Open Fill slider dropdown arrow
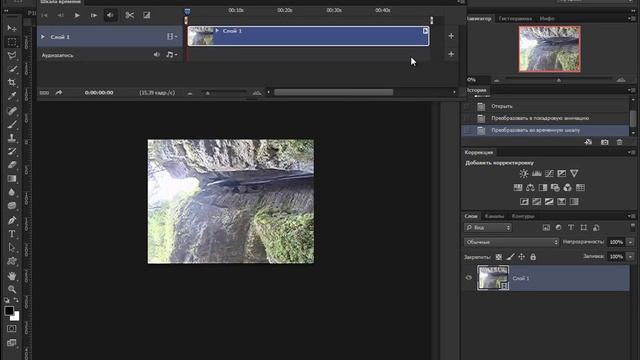Image resolution: width=640 pixels, height=360 pixels. (631, 257)
